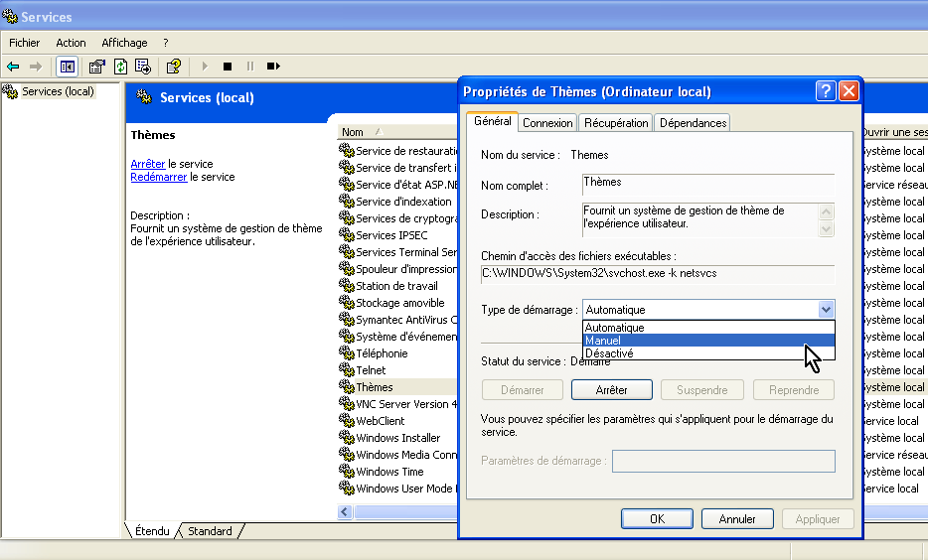Choose Désactivé in the startup type list
The image size is (928, 560).
coord(708,353)
